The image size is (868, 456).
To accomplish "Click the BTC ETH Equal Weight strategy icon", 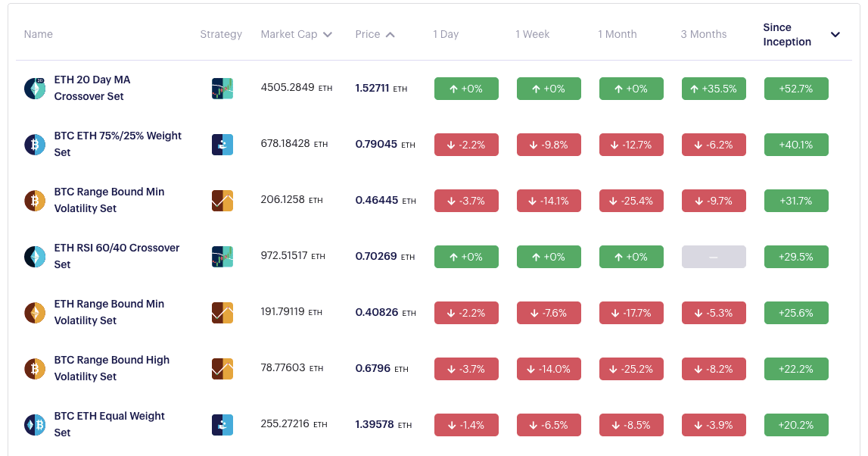I will [x=222, y=425].
